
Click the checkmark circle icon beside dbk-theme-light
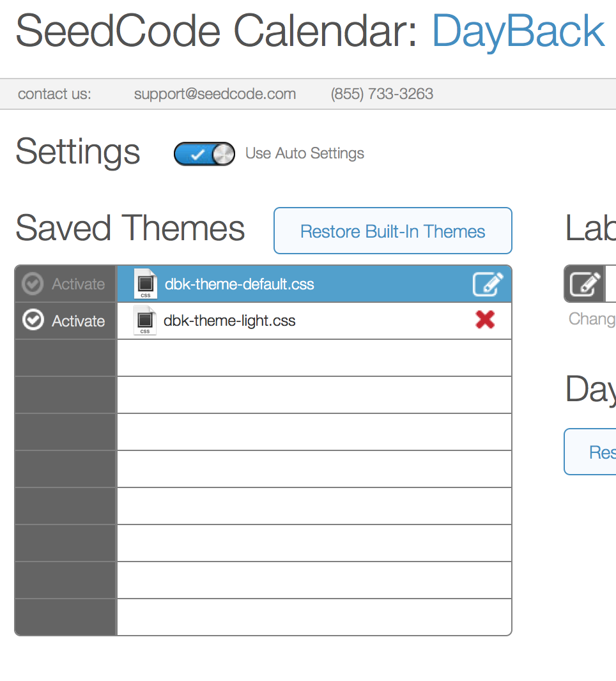click(33, 320)
